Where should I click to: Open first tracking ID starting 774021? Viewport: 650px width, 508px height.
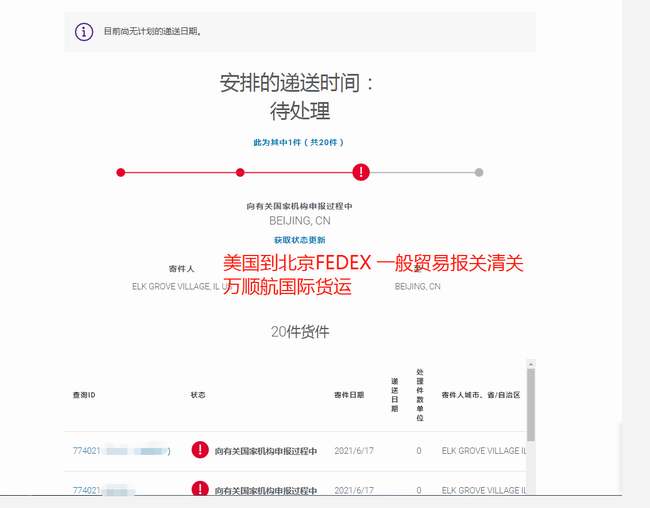(121, 451)
